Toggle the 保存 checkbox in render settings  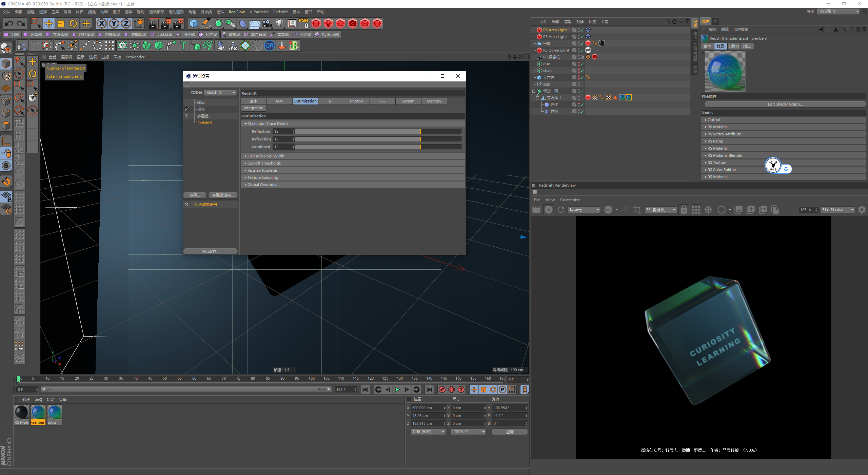tap(186, 109)
